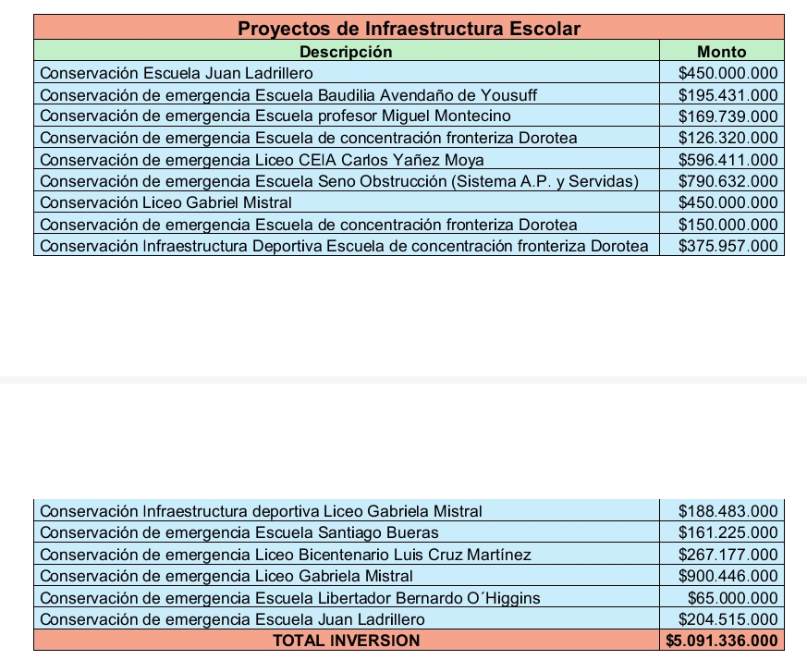Click the 'Conservación Liceo Gabriel Mistral' cell
The image size is (807, 672).
click(166, 202)
